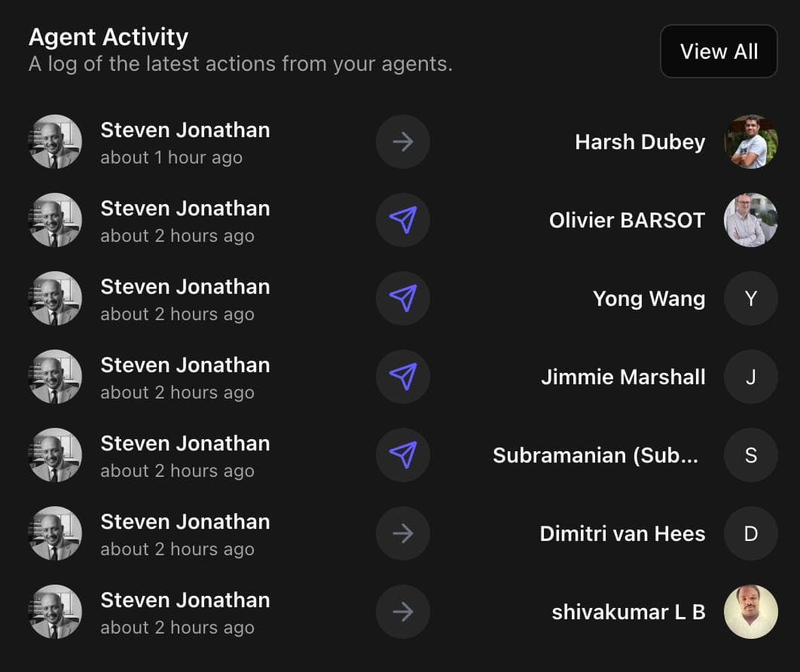800x672 pixels.
Task: Click the Dimitri van Hees name
Action: 622,533
